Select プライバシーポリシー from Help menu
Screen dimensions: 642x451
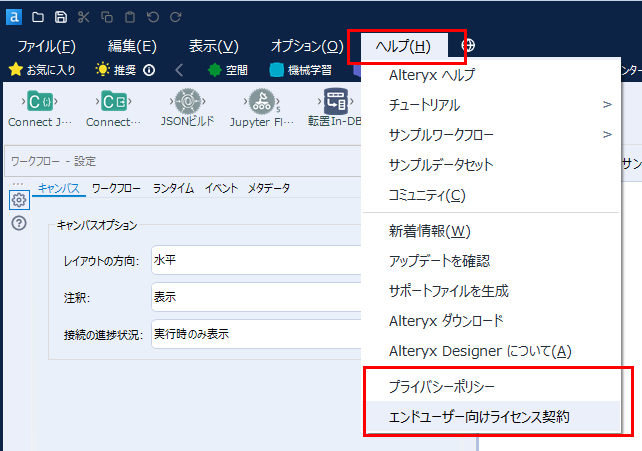coord(441,386)
